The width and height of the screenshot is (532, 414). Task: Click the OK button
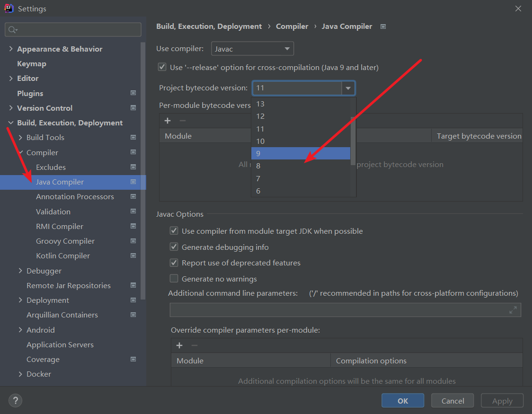pos(403,401)
